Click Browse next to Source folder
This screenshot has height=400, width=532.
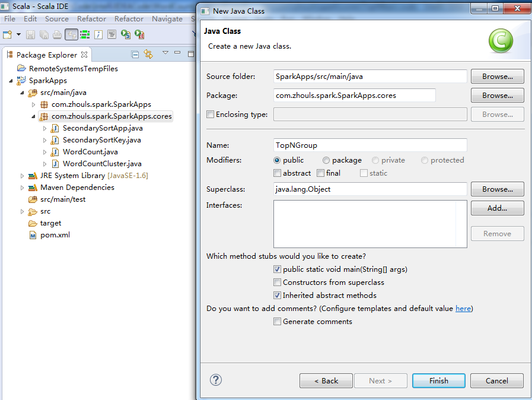(498, 77)
